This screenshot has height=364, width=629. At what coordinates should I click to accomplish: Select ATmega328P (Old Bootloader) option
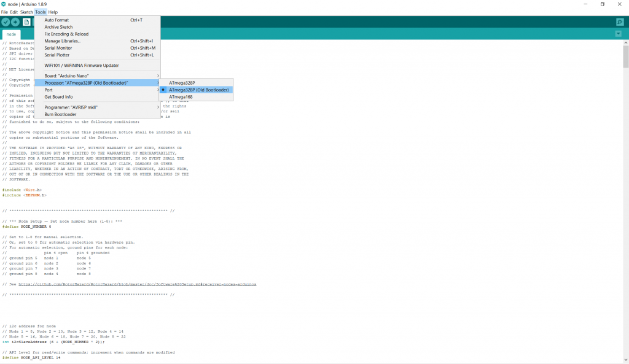pyautogui.click(x=196, y=90)
